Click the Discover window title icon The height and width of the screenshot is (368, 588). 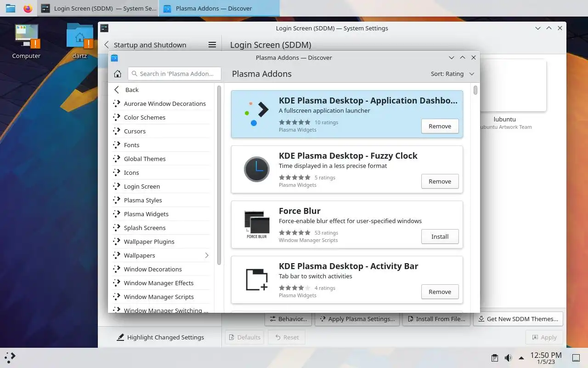[115, 57]
